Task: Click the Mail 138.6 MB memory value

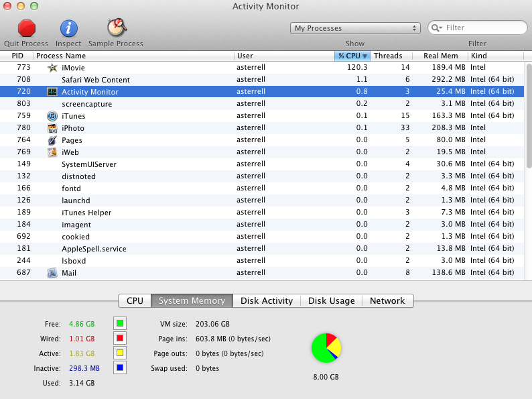Action: coord(448,272)
